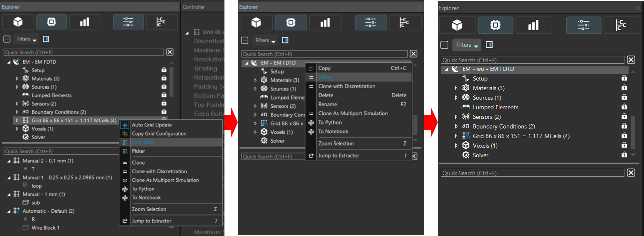The height and width of the screenshot is (236, 644).
Task: Toggle the radio marker next to item T
Action: [x=26, y=169]
